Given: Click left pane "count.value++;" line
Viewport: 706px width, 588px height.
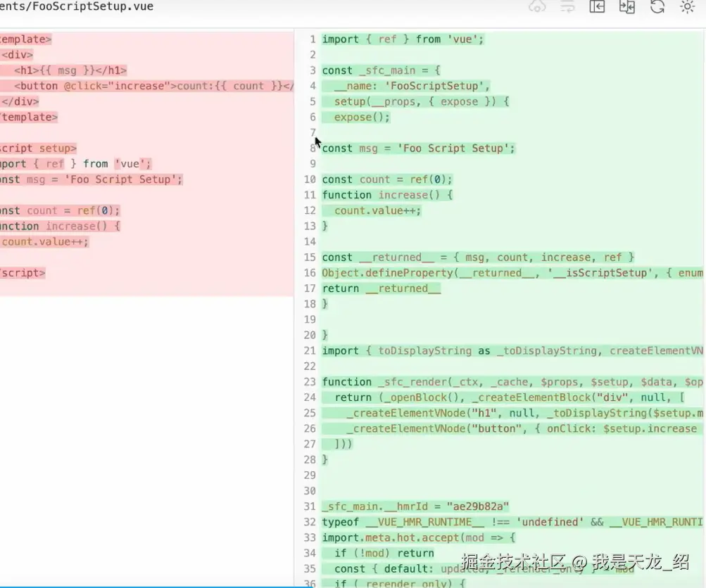Looking at the screenshot, I should (x=44, y=241).
